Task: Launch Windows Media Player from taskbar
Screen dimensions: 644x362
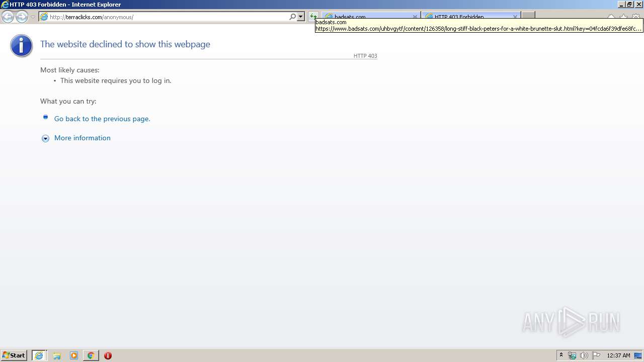Action: click(x=74, y=355)
